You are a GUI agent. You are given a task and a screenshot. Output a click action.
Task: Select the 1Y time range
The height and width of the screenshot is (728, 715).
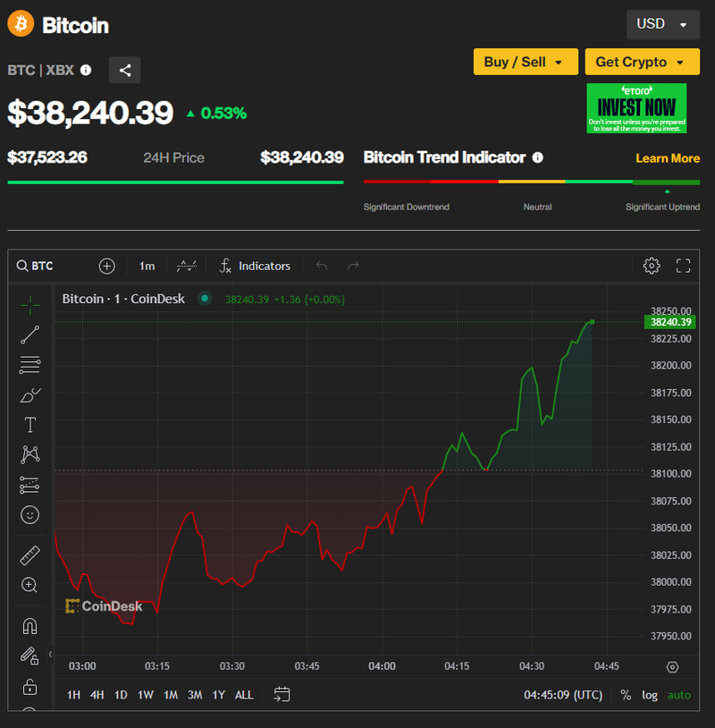[x=218, y=695]
